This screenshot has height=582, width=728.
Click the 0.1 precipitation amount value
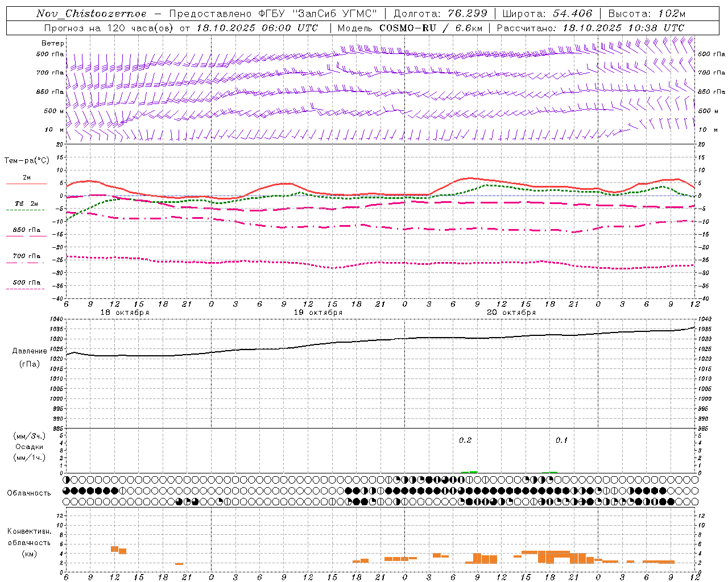pos(561,440)
